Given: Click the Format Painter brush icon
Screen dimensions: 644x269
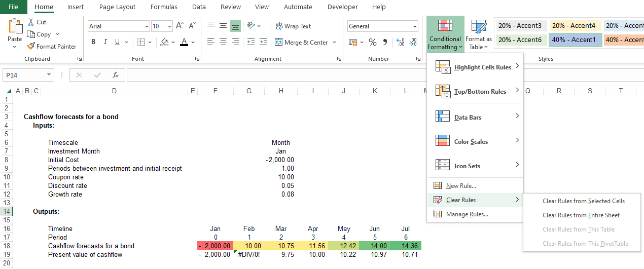Looking at the screenshot, I should click(31, 46).
